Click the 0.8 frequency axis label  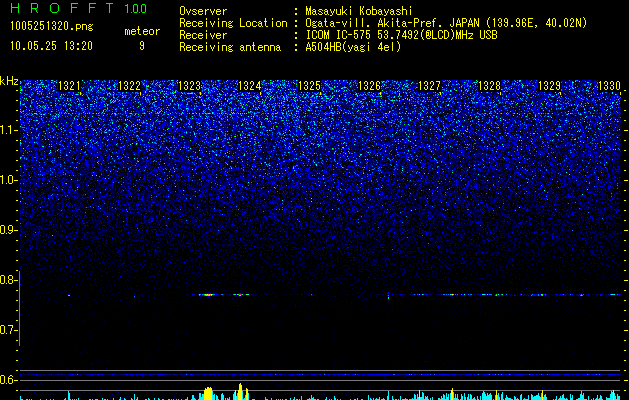[9, 280]
